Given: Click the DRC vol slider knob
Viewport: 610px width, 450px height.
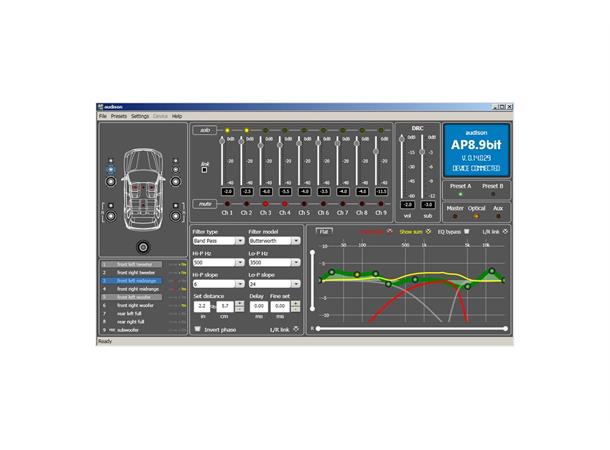Looking at the screenshot, I should click(402, 139).
